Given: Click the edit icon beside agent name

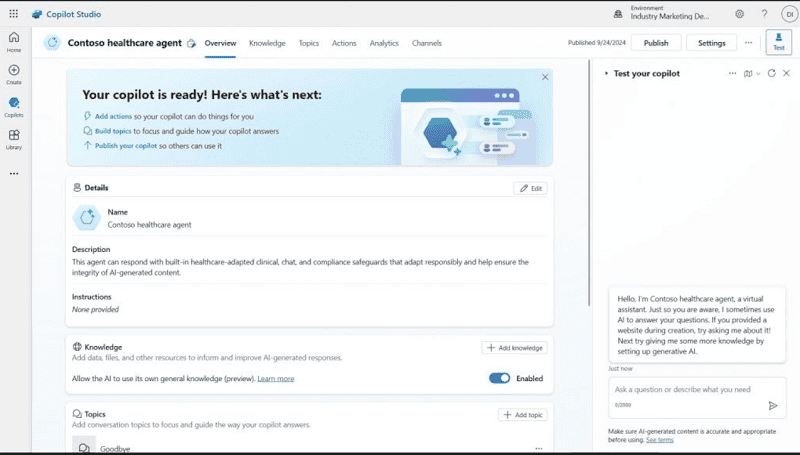Looking at the screenshot, I should [x=191, y=43].
